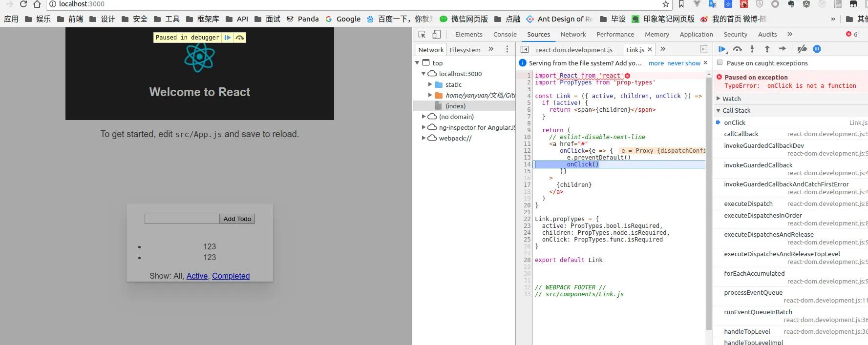Toggle pause on exceptions button
This screenshot has width=868, height=345.
click(x=817, y=49)
